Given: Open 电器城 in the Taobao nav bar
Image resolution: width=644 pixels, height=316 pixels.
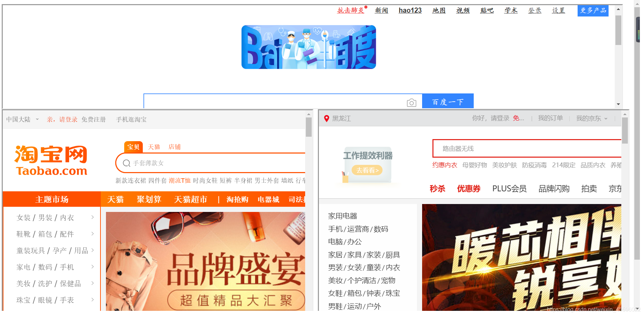Looking at the screenshot, I should 268,200.
